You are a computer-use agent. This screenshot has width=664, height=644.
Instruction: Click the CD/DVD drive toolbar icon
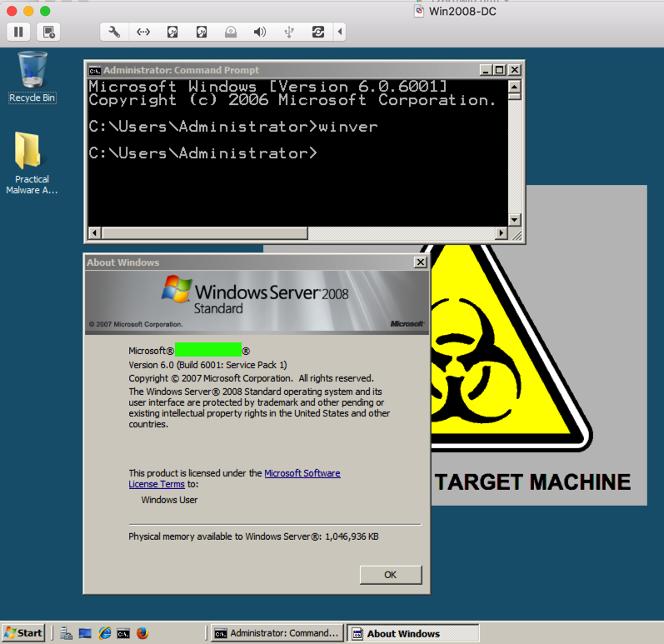click(231, 32)
